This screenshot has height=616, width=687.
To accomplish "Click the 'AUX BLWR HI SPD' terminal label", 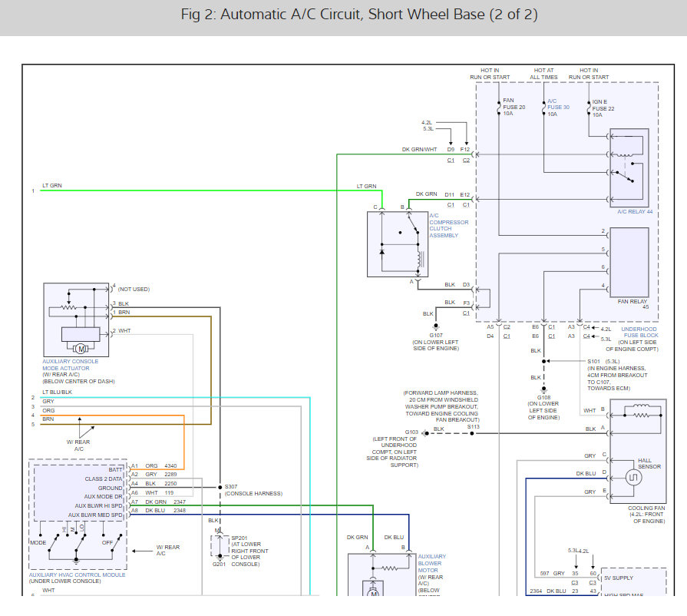I will pyautogui.click(x=98, y=506).
